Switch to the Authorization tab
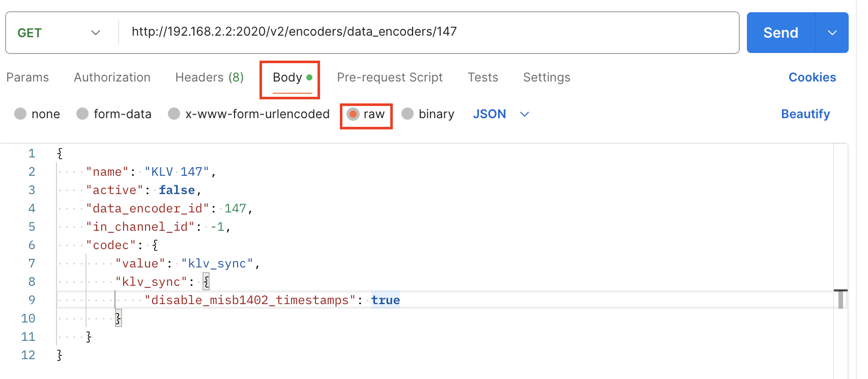The width and height of the screenshot is (868, 379). [112, 77]
